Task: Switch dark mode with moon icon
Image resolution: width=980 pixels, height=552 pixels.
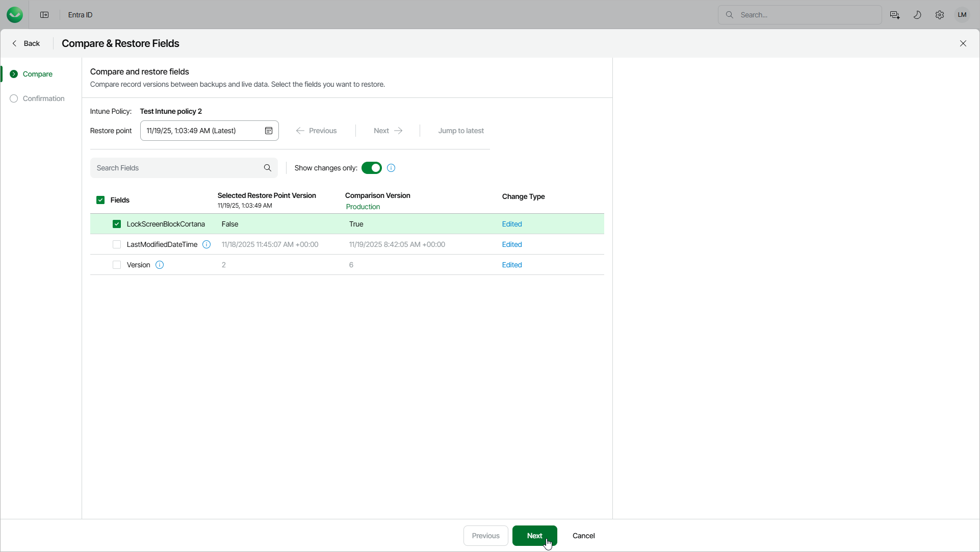Action: pyautogui.click(x=917, y=15)
